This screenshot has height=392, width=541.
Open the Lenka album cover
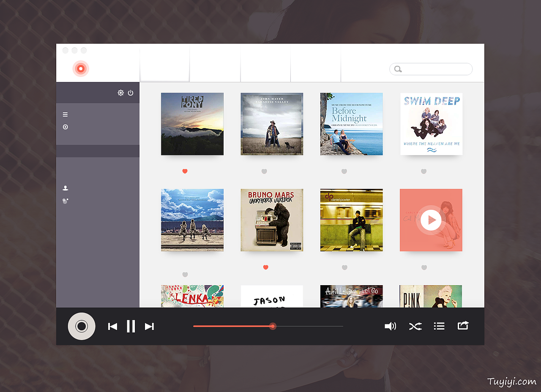click(192, 296)
